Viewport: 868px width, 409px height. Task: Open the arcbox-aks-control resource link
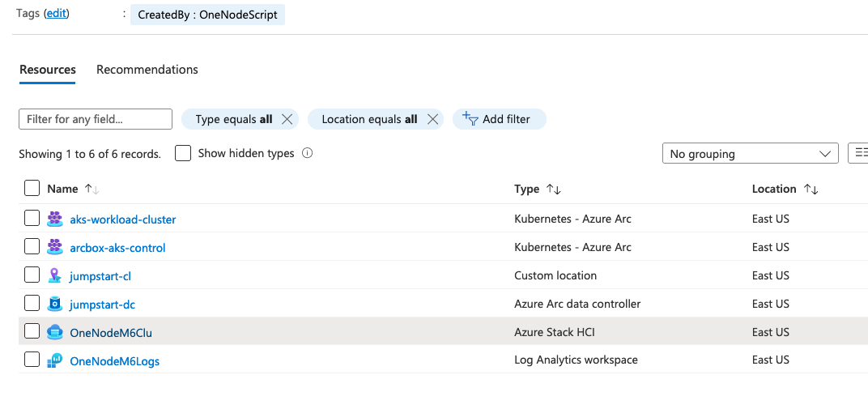117,248
